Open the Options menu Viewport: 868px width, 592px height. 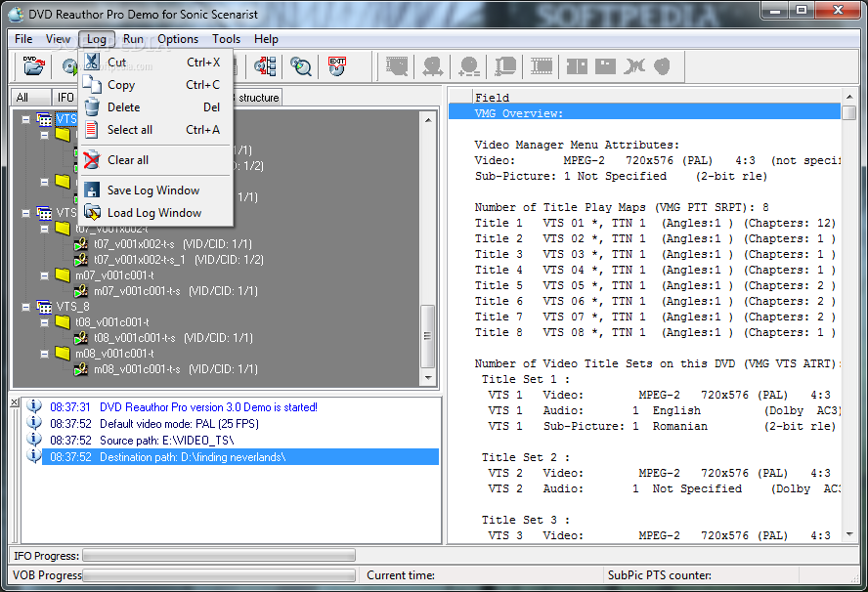[178, 39]
